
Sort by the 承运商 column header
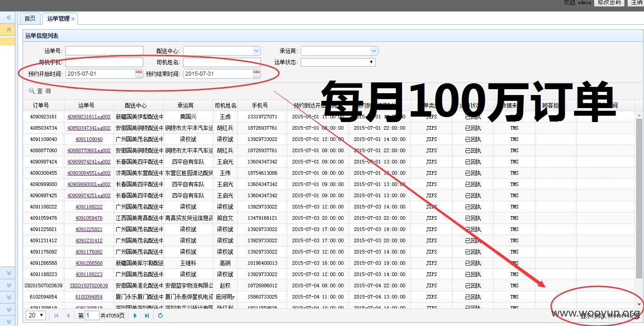(x=188, y=105)
